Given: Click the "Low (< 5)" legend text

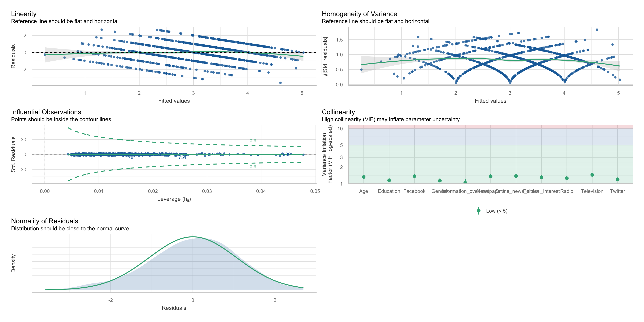Looking at the screenshot, I should tap(496, 211).
